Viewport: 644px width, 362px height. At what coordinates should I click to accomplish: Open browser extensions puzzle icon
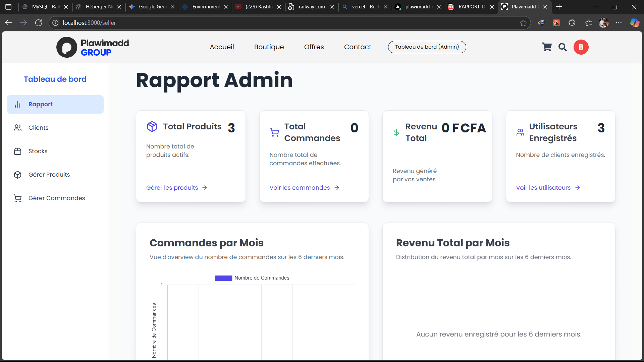tap(572, 23)
